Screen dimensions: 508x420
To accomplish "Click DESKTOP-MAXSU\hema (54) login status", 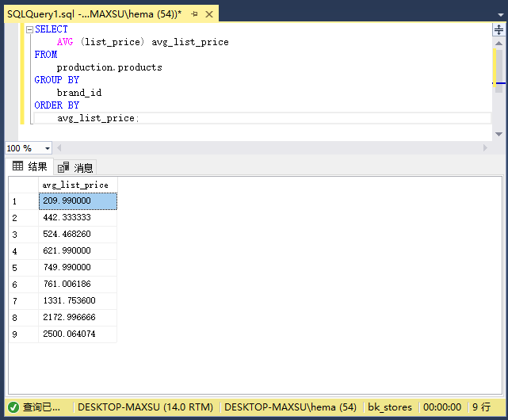I will [x=290, y=407].
